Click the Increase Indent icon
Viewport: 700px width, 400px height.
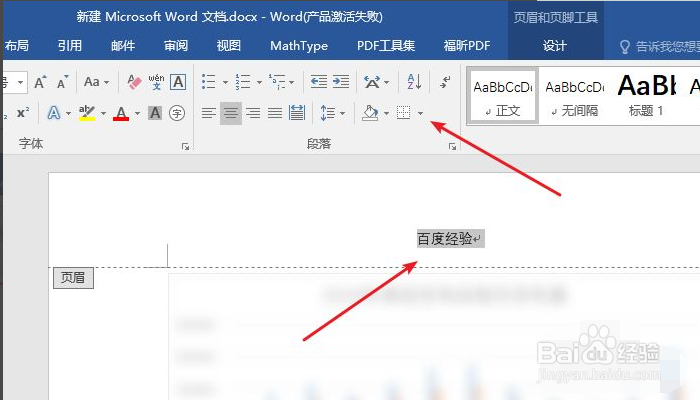[341, 82]
